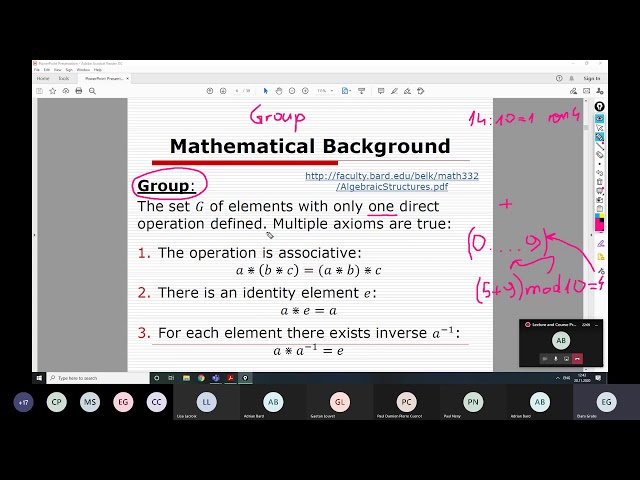Choose the hand pan tool
The height and width of the screenshot is (480, 640).
(x=279, y=91)
